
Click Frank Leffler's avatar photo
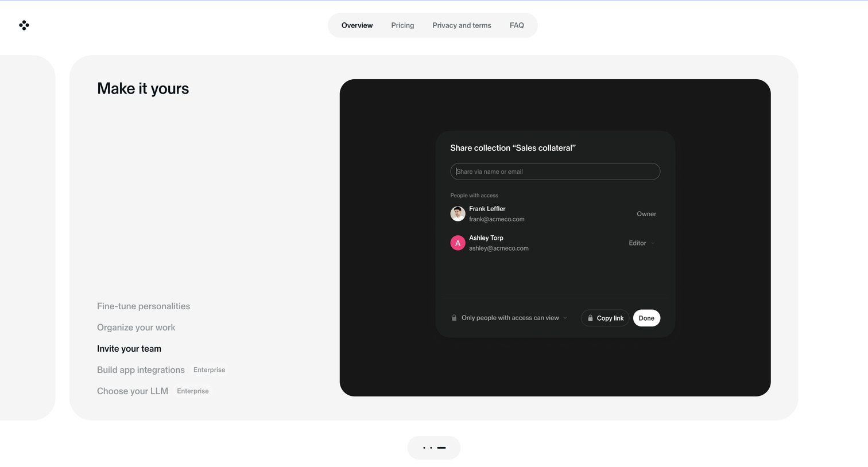click(x=458, y=214)
